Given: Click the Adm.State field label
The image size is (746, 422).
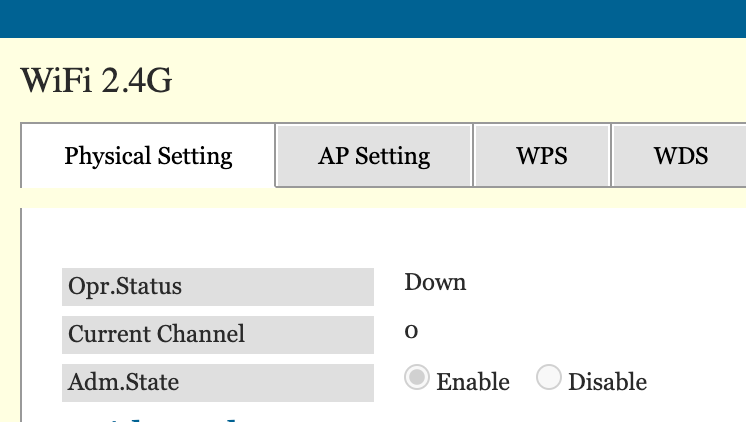Looking at the screenshot, I should (124, 382).
